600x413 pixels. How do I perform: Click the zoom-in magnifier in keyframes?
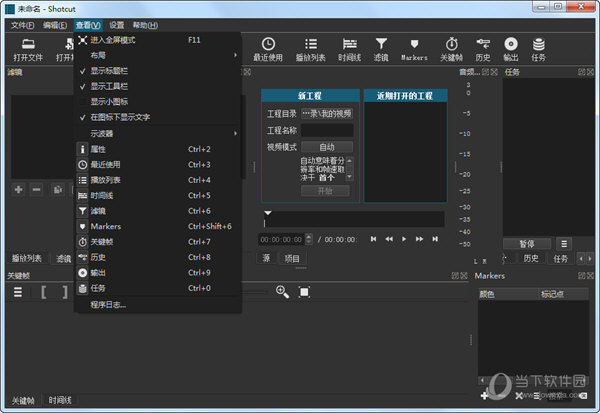pyautogui.click(x=282, y=292)
